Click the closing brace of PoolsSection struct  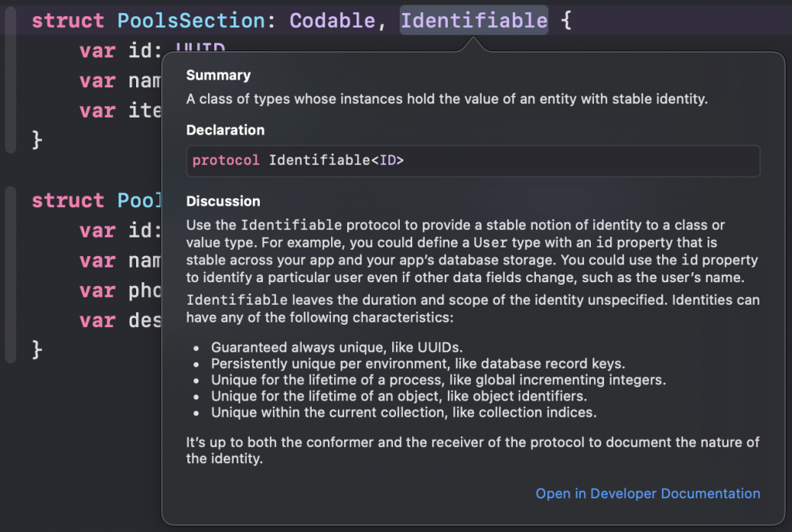[36, 140]
